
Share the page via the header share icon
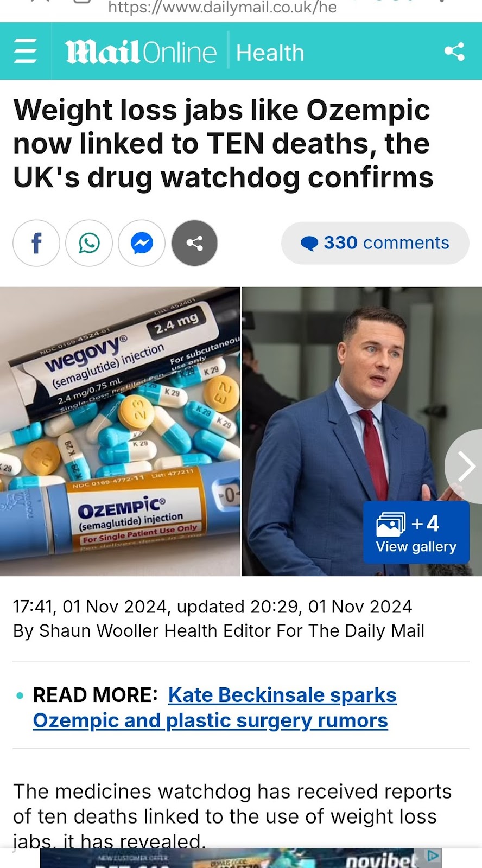click(454, 52)
